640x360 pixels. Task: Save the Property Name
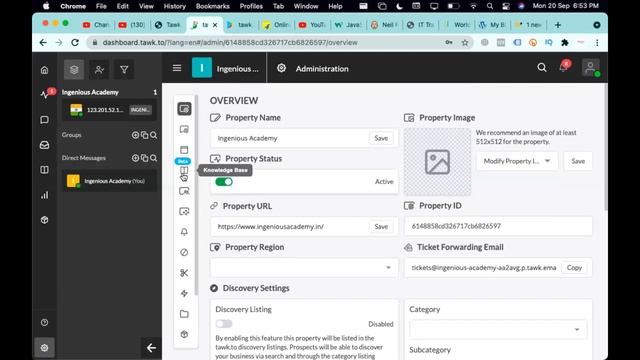coord(381,138)
